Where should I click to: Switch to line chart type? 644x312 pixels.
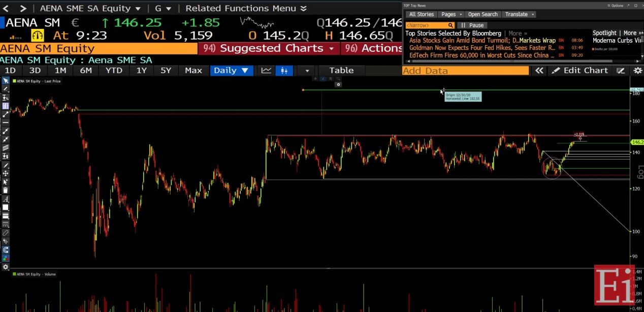[x=266, y=71]
